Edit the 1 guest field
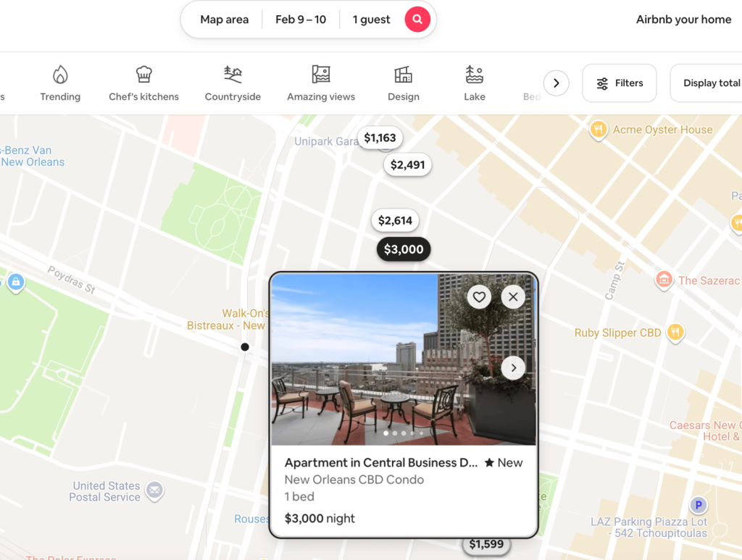The image size is (742, 560). coord(371,20)
